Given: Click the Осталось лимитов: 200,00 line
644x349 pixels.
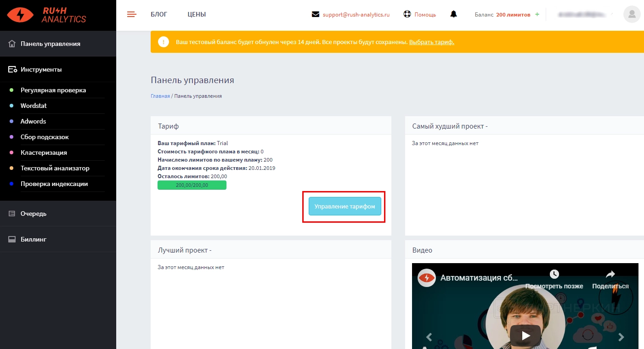Looking at the screenshot, I should [192, 176].
